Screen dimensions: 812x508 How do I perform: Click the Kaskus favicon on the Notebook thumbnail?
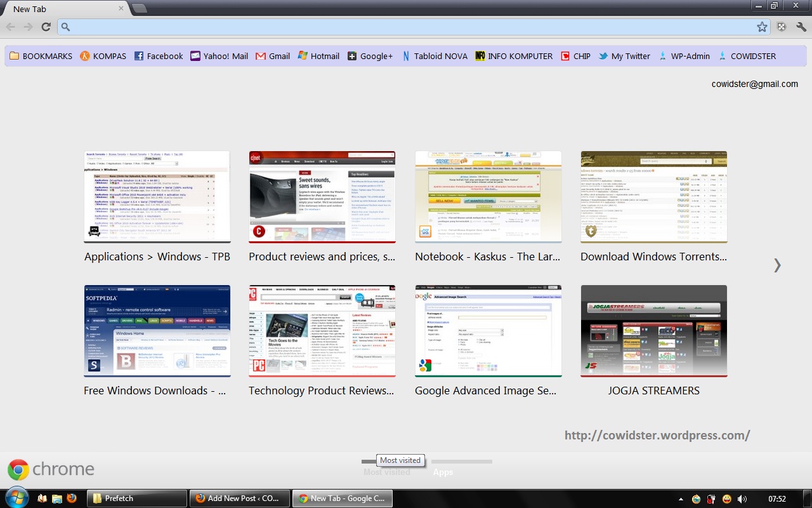coord(425,232)
